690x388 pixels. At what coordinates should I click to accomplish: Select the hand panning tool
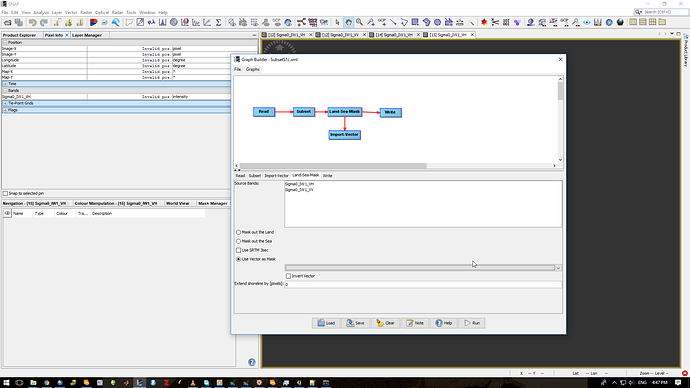[x=349, y=22]
